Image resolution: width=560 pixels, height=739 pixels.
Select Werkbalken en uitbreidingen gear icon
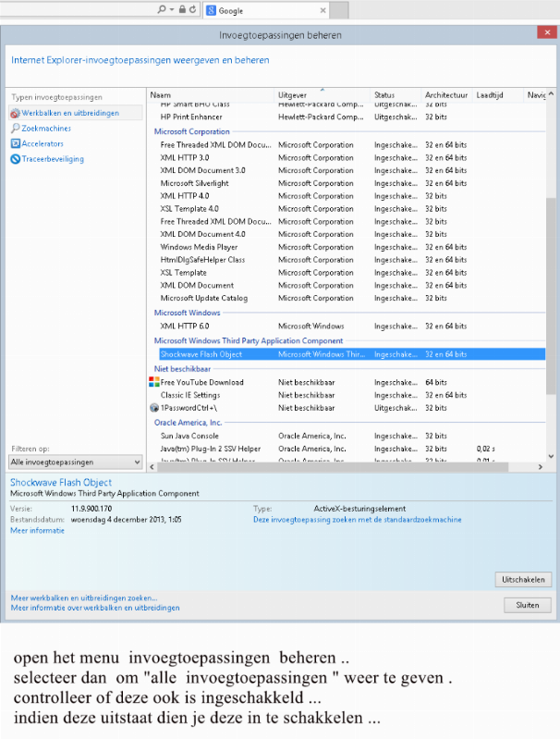pos(15,113)
